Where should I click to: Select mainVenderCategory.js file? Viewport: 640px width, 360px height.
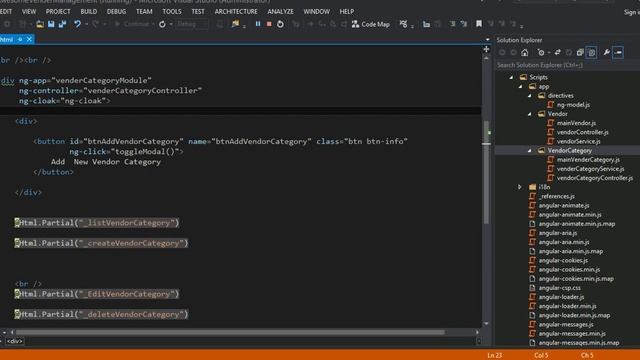(588, 160)
